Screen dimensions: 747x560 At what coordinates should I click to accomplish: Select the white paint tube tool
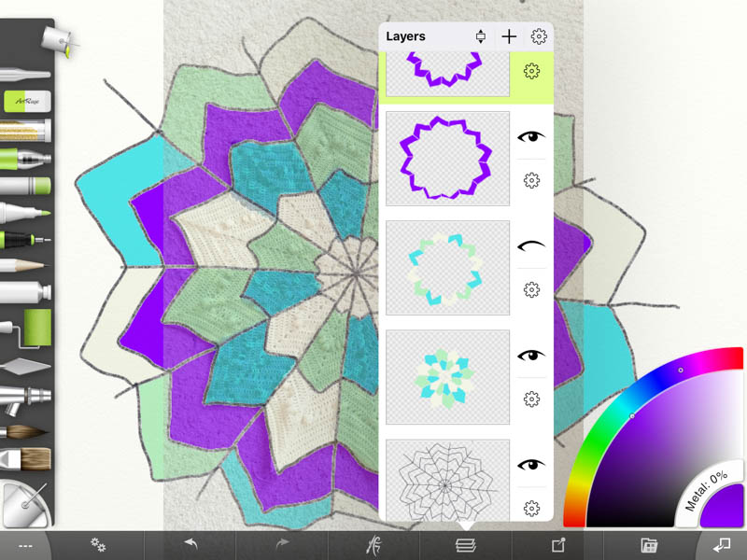25,291
